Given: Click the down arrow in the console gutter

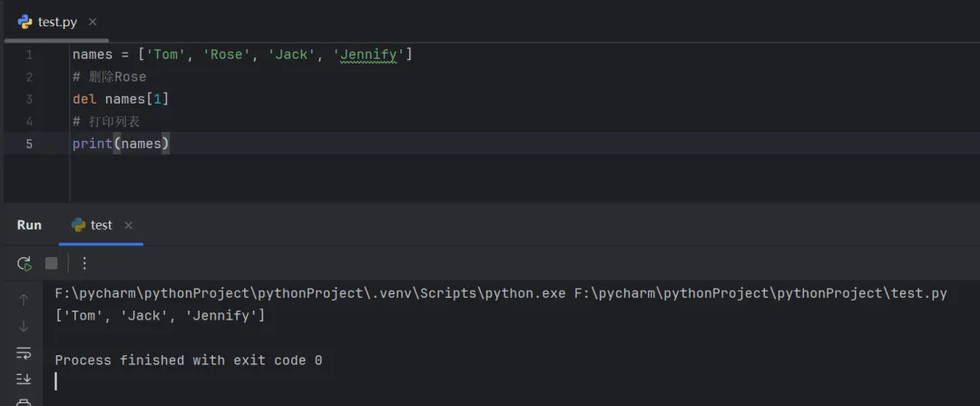Looking at the screenshot, I should 24,325.
